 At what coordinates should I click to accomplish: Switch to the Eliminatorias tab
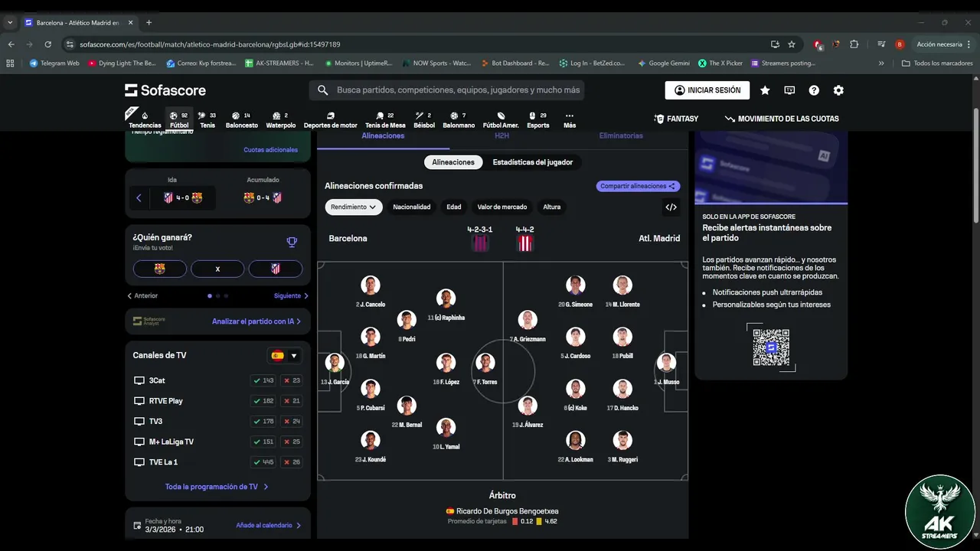(621, 136)
